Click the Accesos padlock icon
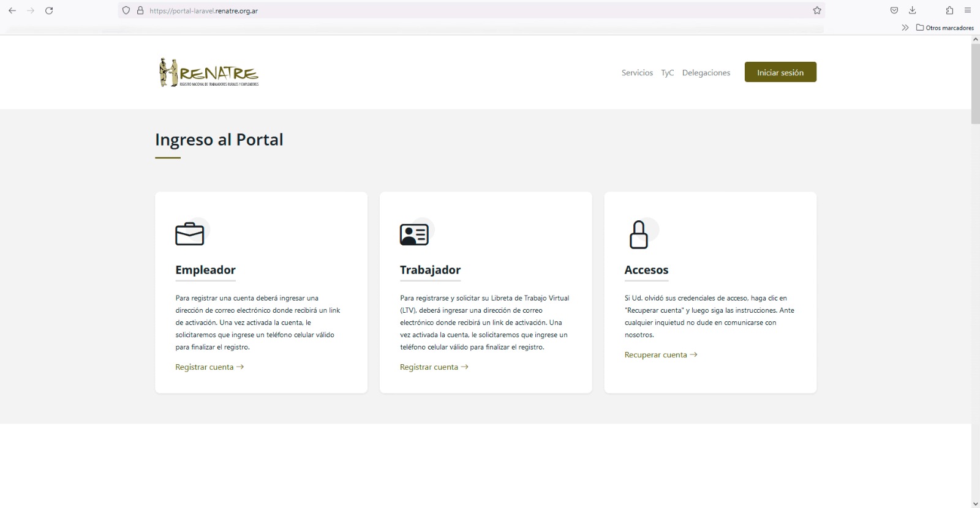 coord(638,234)
